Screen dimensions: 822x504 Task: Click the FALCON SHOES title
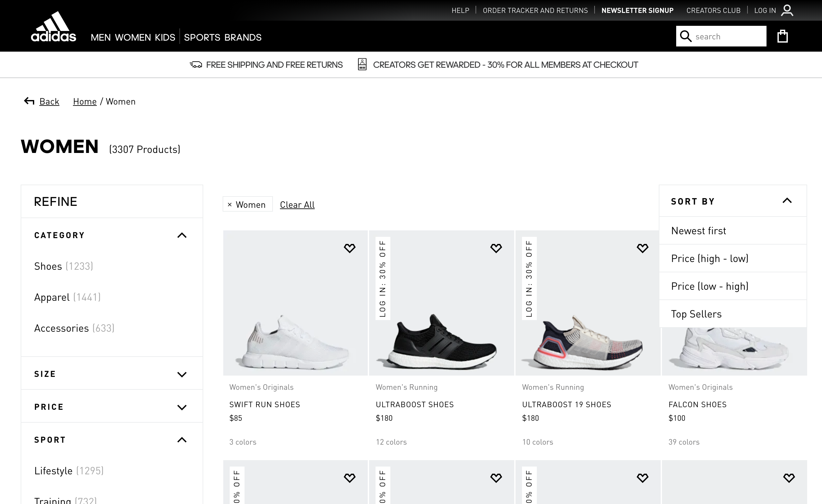[x=697, y=404]
